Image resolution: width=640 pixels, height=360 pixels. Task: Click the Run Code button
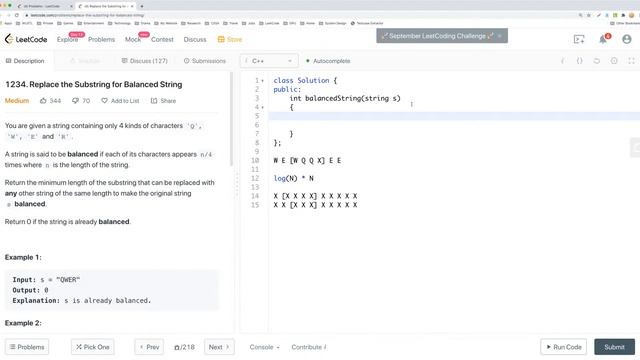[563, 347]
